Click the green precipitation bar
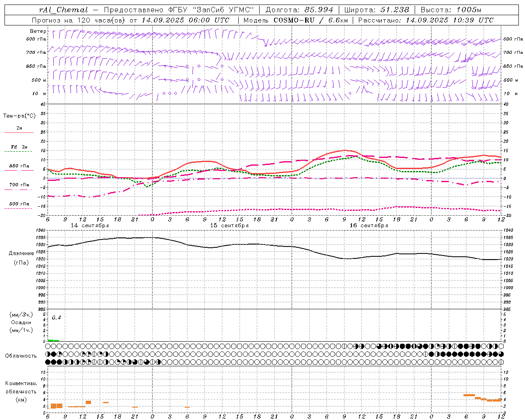This screenshot has width=525, height=420. coord(53,340)
